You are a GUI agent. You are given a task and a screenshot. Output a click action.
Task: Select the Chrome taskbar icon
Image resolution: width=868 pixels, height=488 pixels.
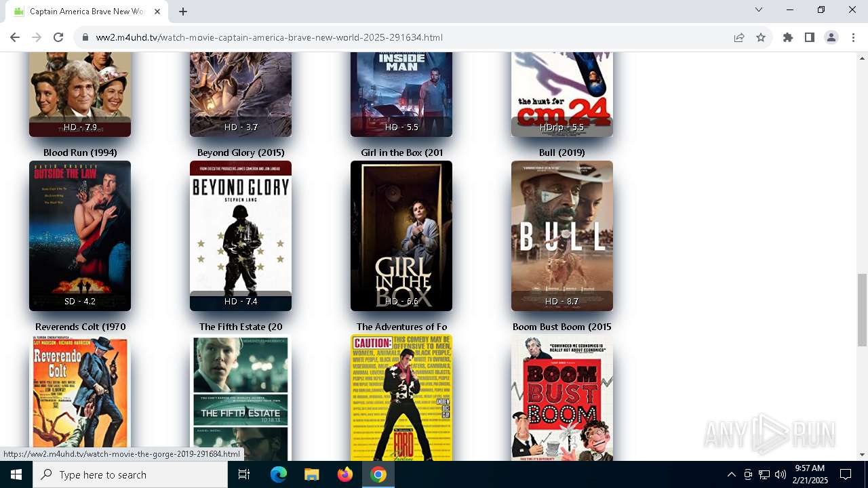click(378, 474)
